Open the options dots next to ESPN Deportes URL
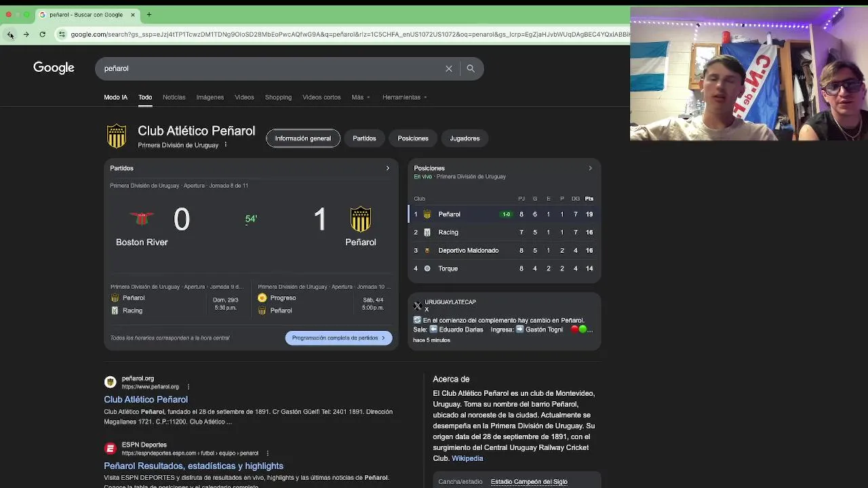Screen dimensions: 868x488 267,453
